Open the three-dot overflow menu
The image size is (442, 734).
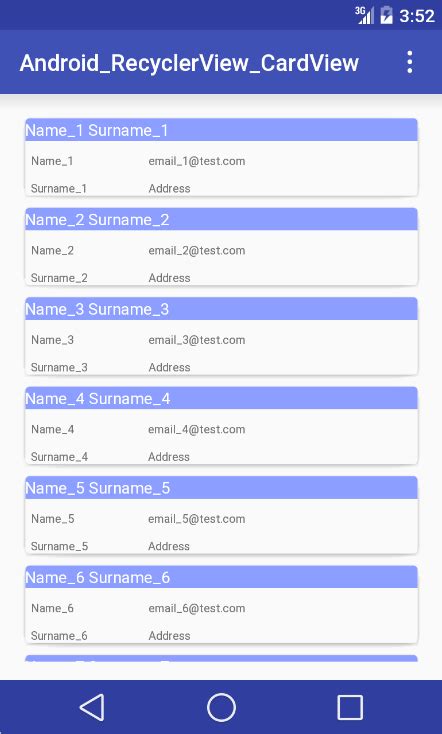(x=410, y=62)
